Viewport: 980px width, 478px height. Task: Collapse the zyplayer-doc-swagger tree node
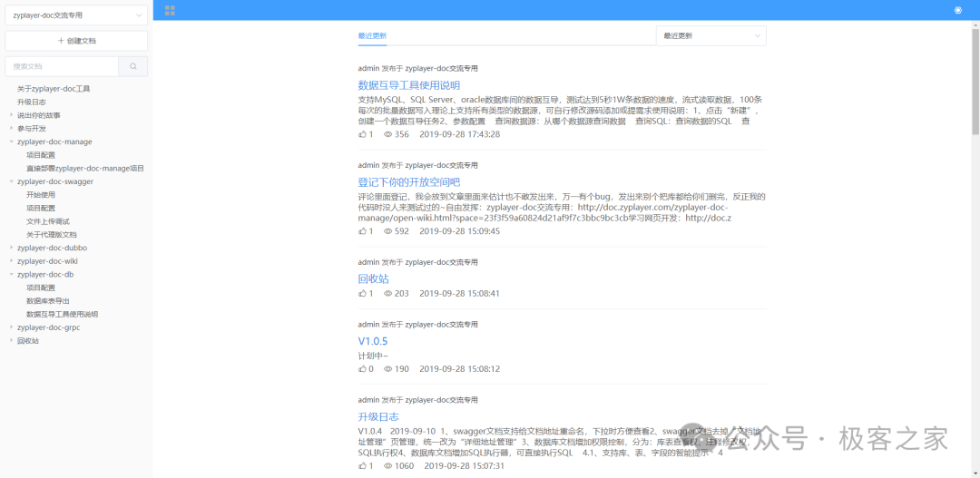pos(11,181)
